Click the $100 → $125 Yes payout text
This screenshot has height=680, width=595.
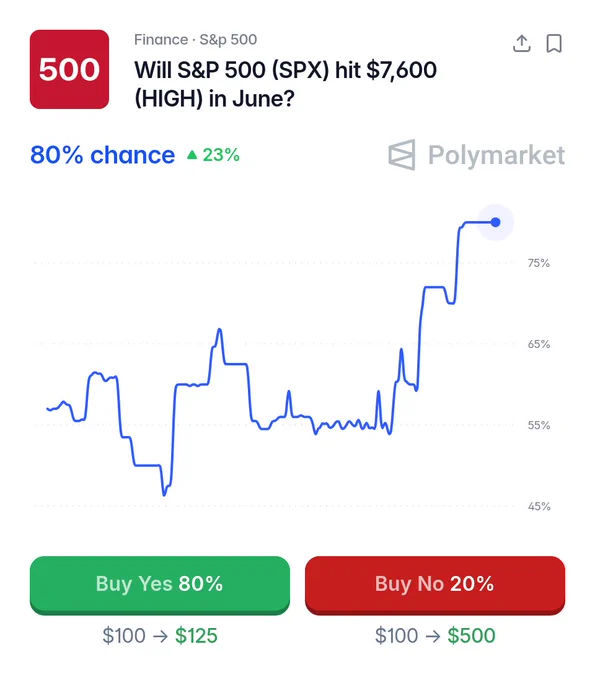pyautogui.click(x=160, y=636)
